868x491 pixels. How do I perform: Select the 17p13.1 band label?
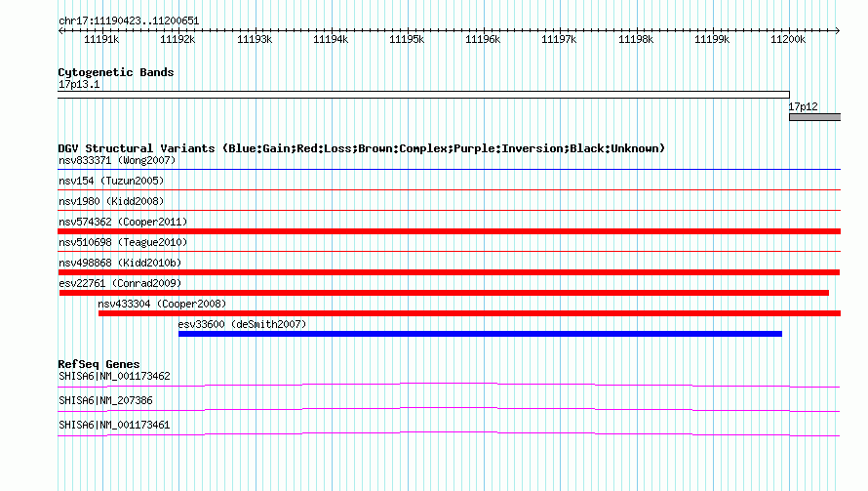[x=79, y=84]
